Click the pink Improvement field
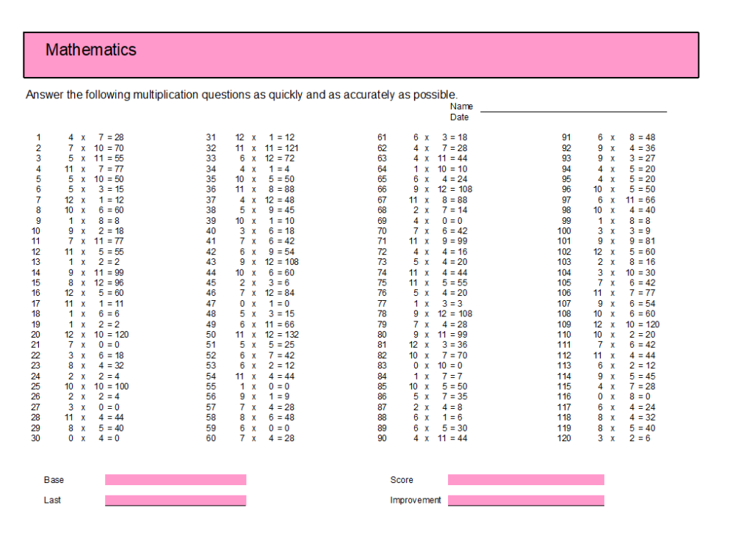The height and width of the screenshot is (560, 752). tap(526, 500)
